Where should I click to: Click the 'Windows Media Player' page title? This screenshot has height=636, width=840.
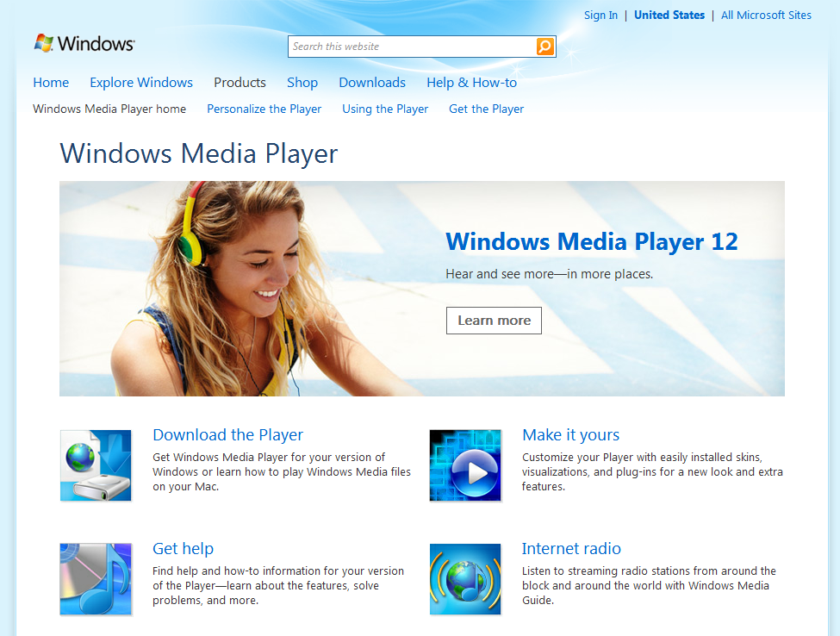199,153
